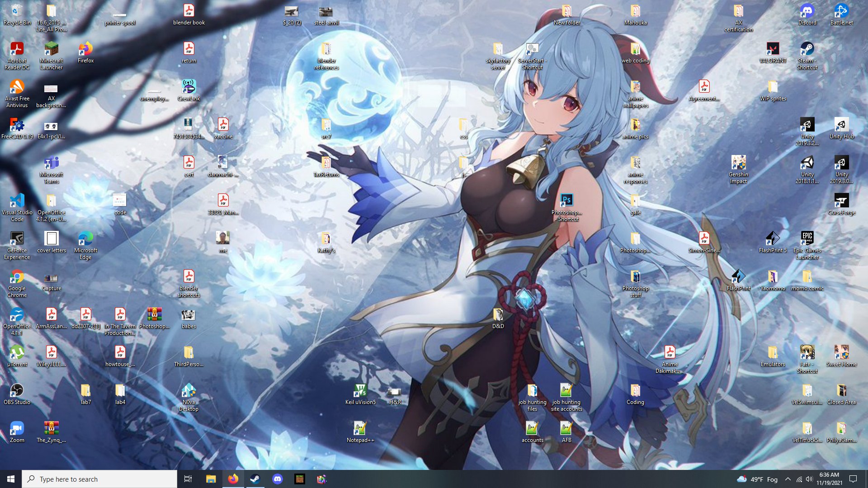This screenshot has width=868, height=488.
Task: Open the Closed Area icon
Action: [x=841, y=394]
